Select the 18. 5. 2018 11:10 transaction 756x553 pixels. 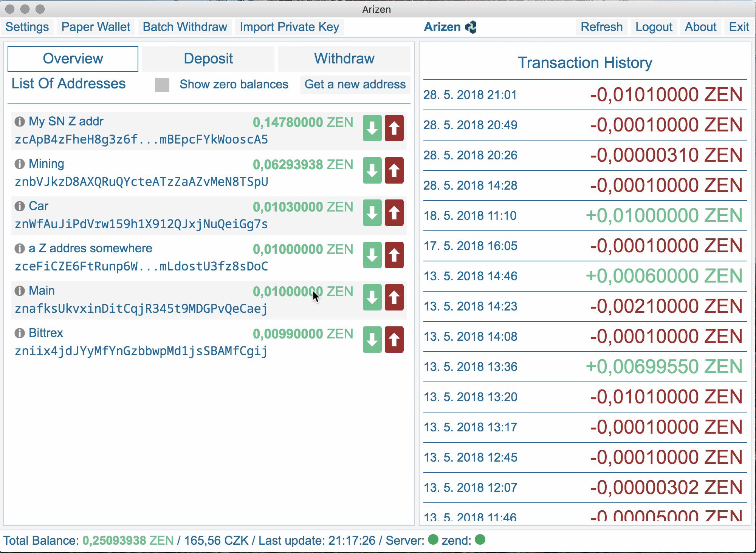click(x=584, y=216)
